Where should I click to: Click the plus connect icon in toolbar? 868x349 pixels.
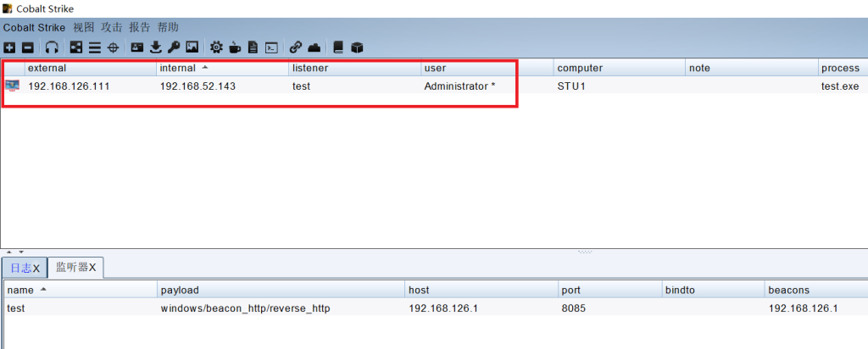tap(9, 47)
